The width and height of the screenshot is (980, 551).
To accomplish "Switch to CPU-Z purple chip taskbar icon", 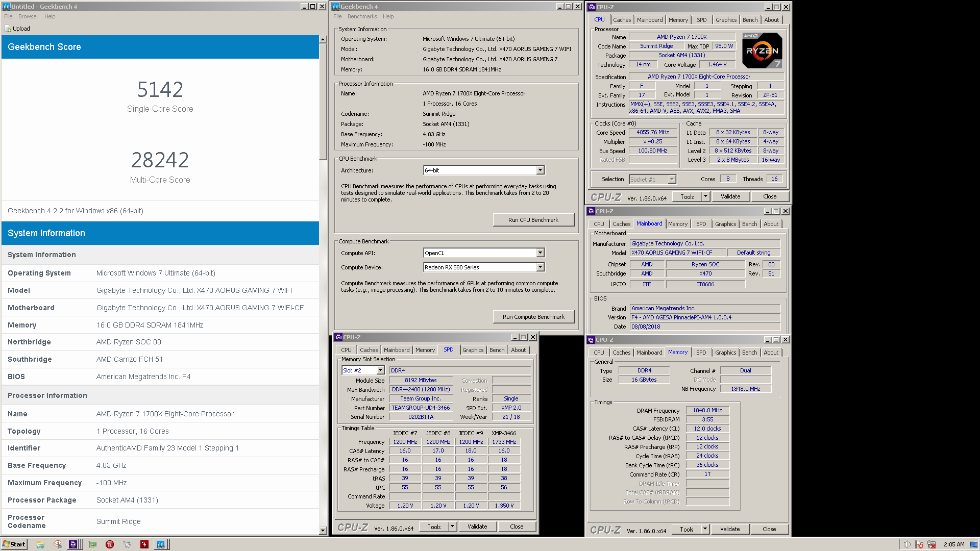I will pos(73,544).
